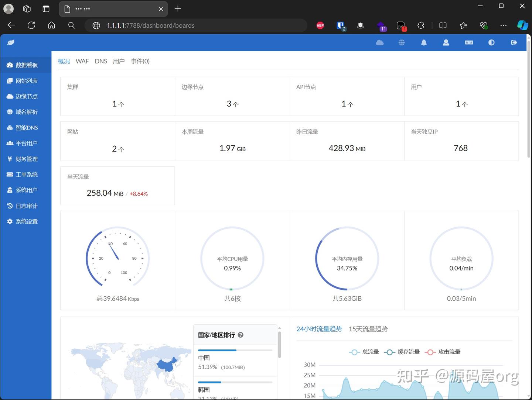
Task: Click the help icon beside 国家/地区排行
Action: coord(241,335)
